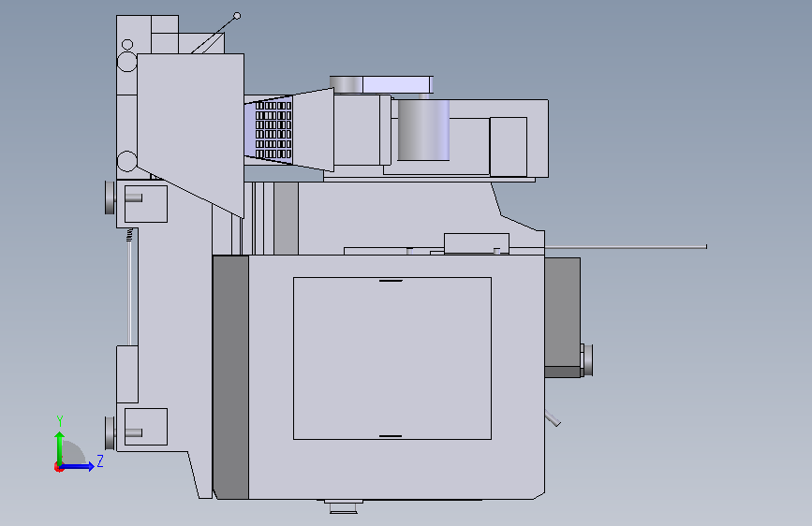This screenshot has width=812, height=526.
Task: Select the upper-left knob on the side bracket
Action: pos(110,197)
